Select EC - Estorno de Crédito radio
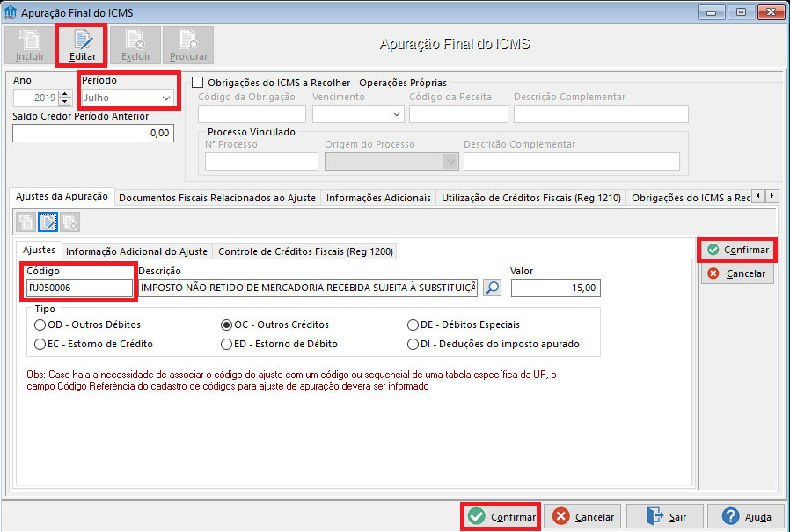Image resolution: width=790 pixels, height=532 pixels. click(40, 344)
